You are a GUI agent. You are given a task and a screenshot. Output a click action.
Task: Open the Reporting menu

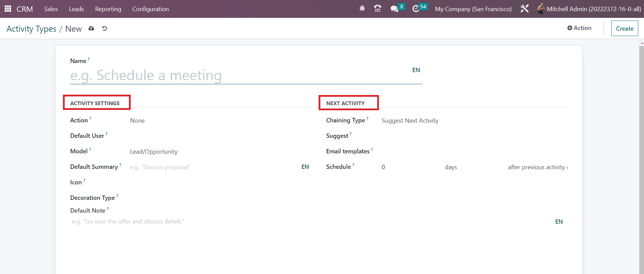[108, 9]
